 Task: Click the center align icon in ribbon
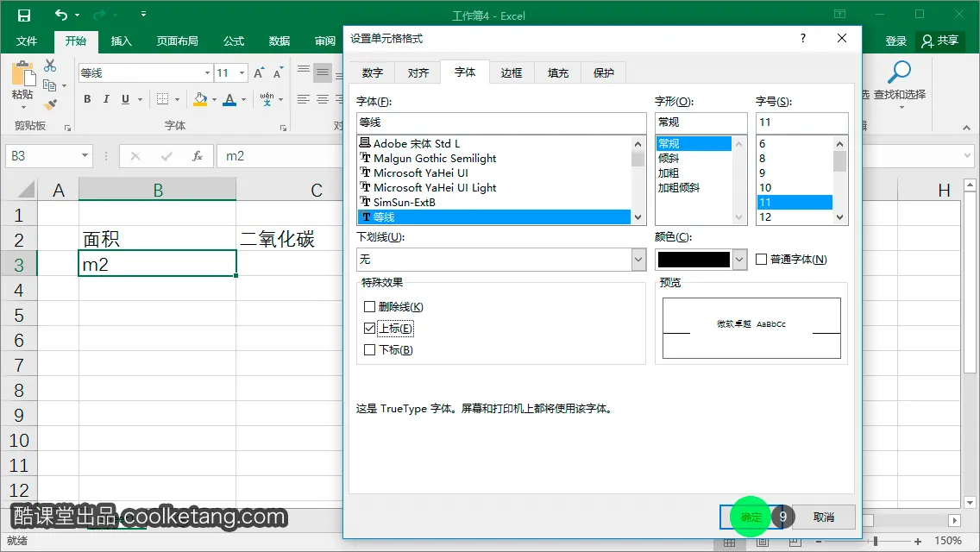click(x=323, y=99)
